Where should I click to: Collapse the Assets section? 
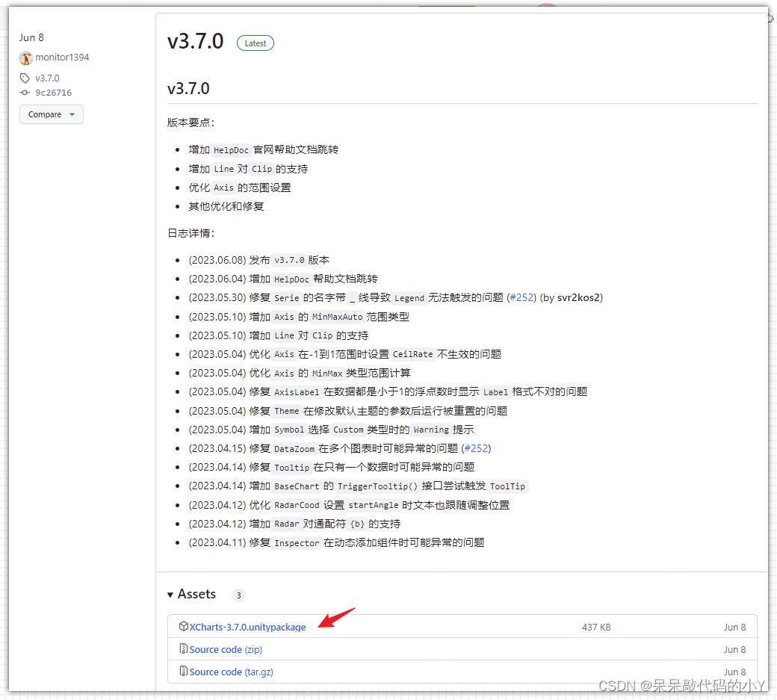192,595
